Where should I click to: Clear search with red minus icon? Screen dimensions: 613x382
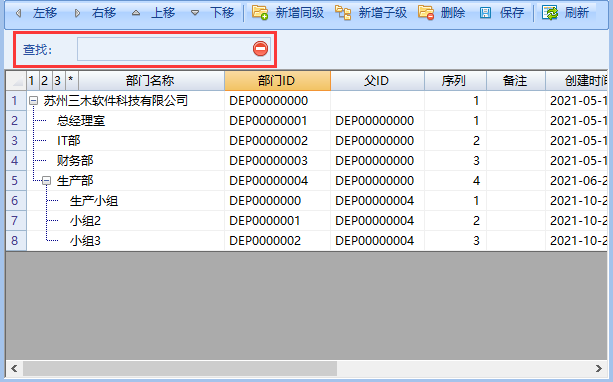point(260,49)
